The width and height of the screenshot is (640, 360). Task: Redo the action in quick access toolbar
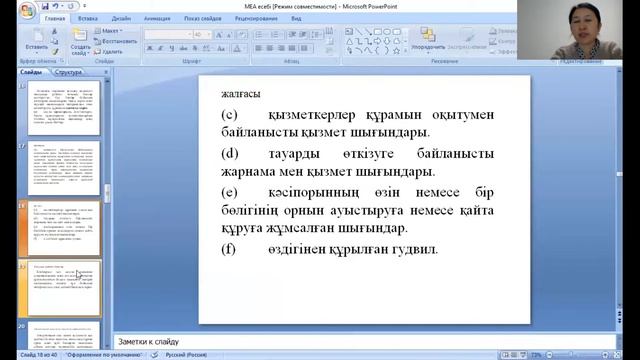point(71,6)
